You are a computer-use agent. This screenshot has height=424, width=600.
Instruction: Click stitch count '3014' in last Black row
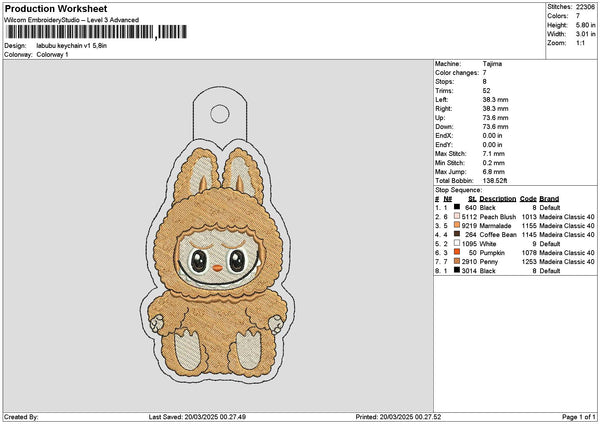469,271
